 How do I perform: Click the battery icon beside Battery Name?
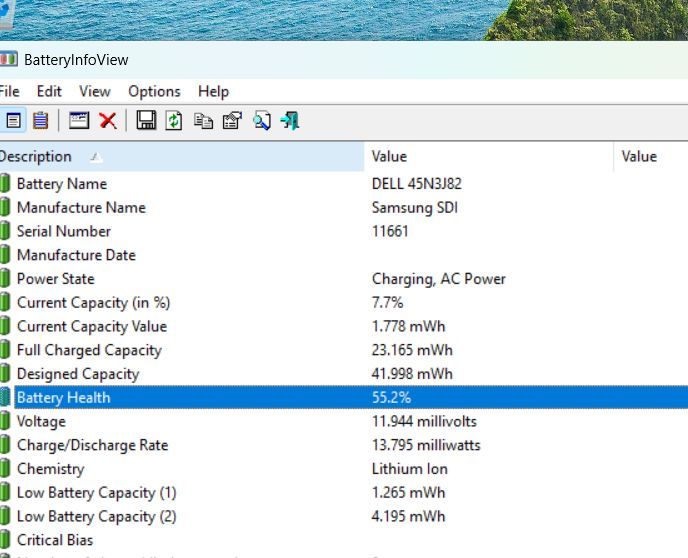[x=5, y=184]
